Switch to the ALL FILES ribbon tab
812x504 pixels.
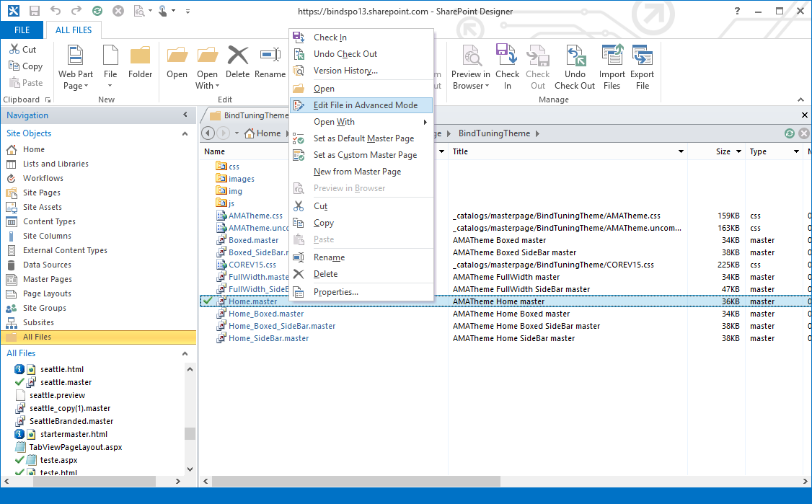coord(74,30)
